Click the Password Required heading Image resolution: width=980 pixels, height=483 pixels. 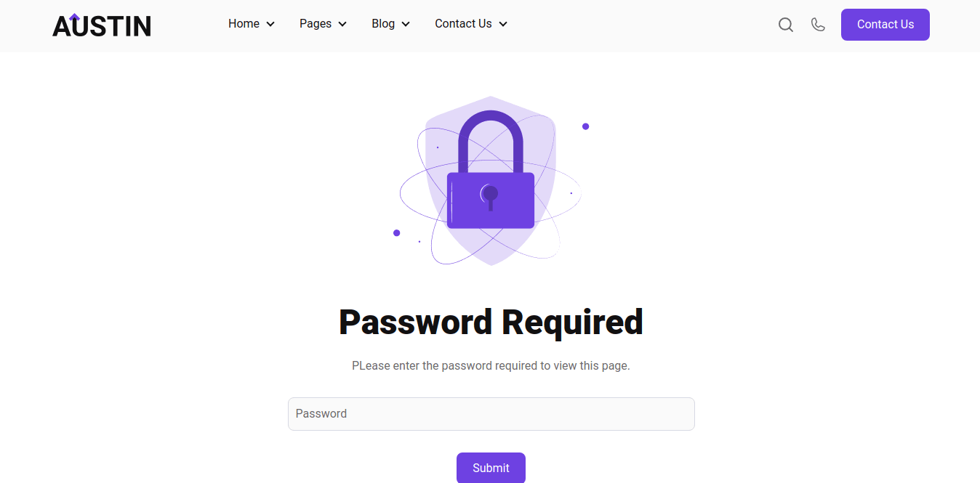click(491, 322)
